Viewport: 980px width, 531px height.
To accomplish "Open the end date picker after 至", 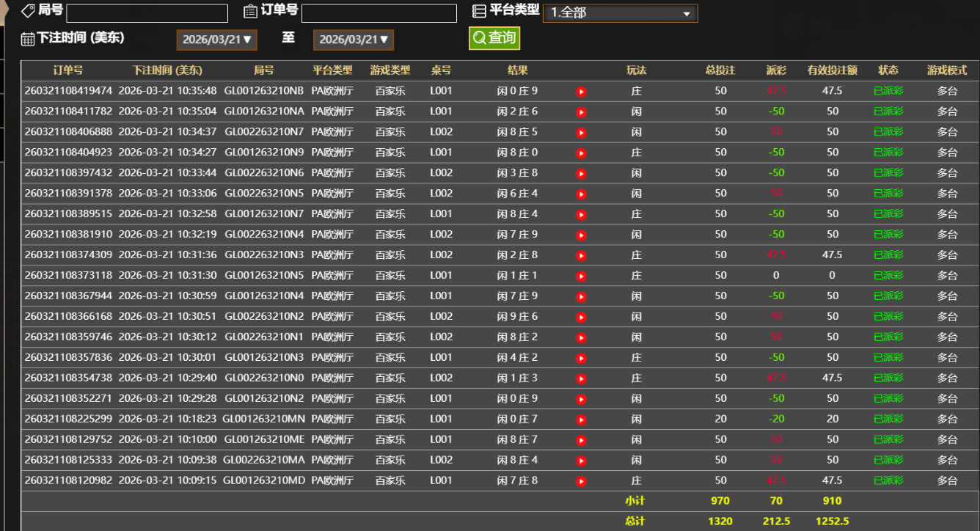I will (353, 40).
